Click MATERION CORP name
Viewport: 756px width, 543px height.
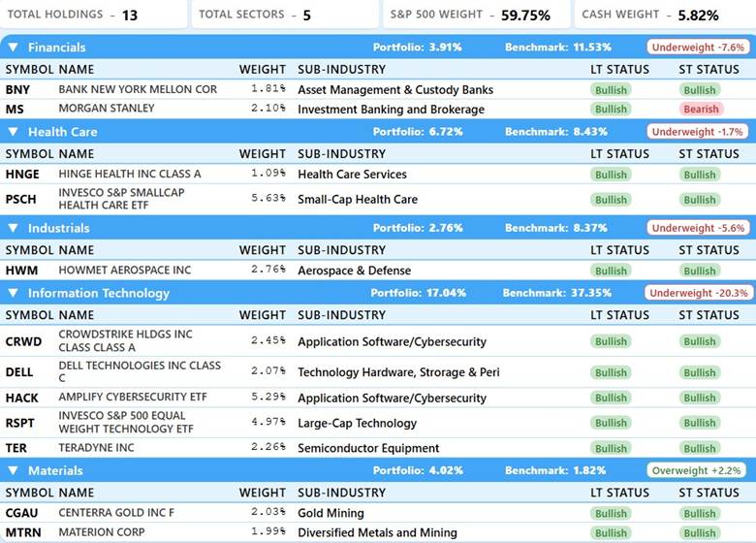(x=102, y=532)
